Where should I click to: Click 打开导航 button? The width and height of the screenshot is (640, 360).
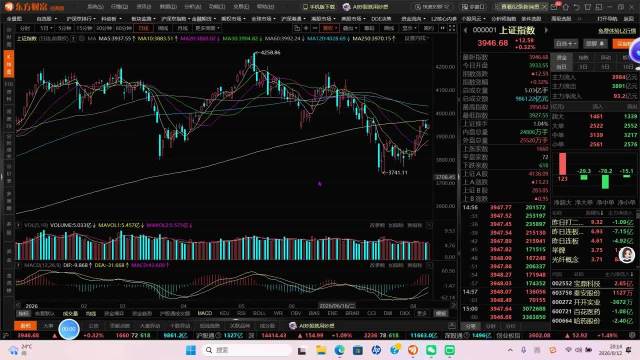point(607,19)
